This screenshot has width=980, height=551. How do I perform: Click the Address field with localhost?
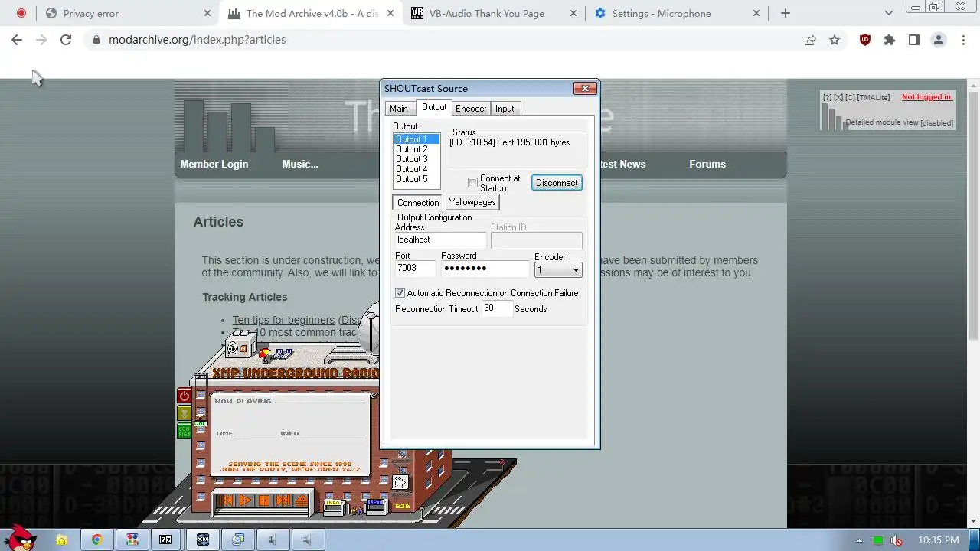tap(440, 240)
